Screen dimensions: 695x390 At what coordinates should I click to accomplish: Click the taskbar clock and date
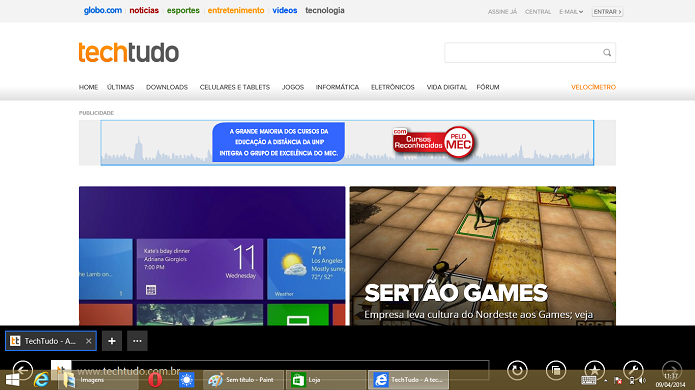coord(670,380)
